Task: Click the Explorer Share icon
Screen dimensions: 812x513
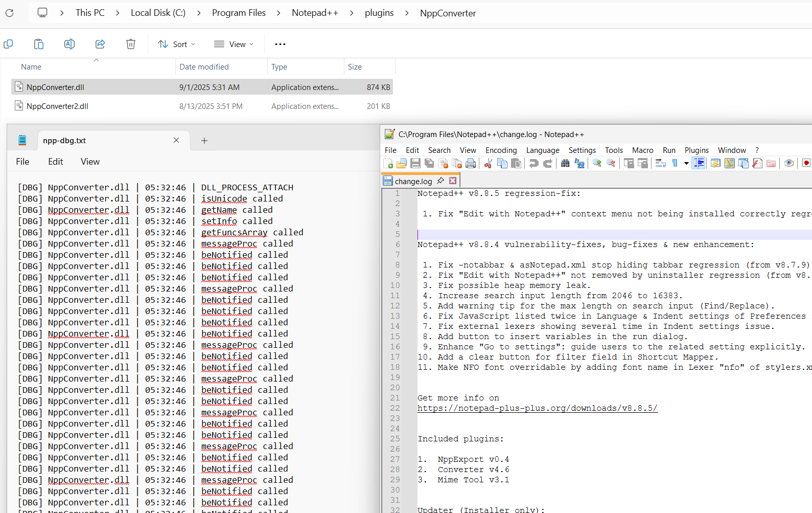Action: click(x=100, y=44)
